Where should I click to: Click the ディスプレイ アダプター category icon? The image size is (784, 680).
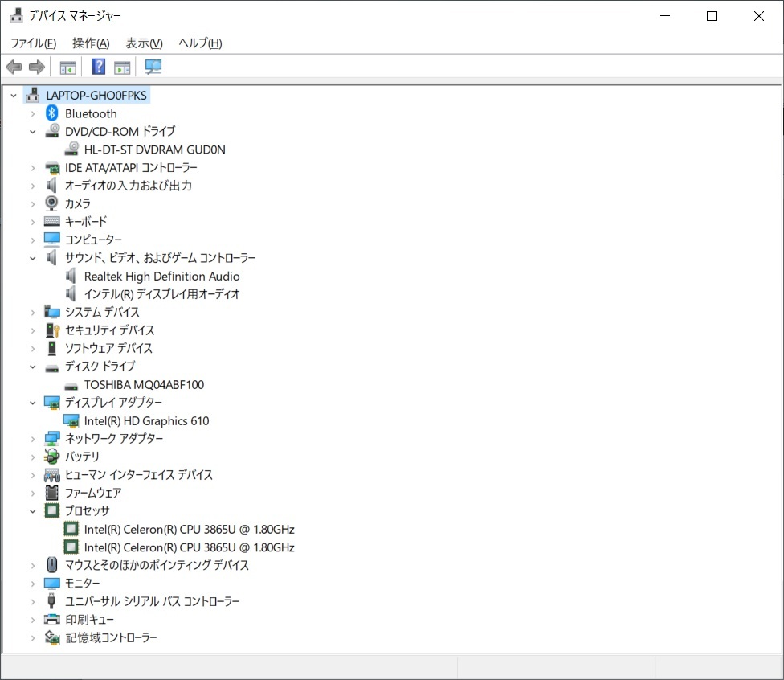(x=52, y=403)
